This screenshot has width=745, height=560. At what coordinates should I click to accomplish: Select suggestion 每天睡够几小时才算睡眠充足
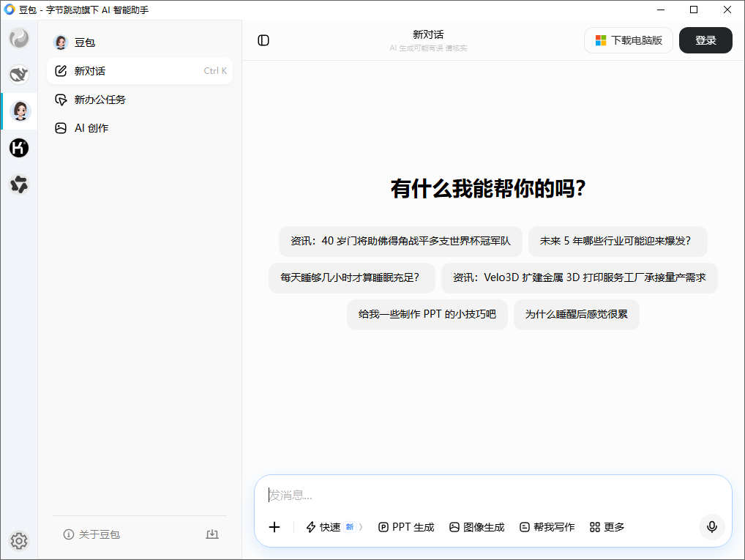coord(351,277)
